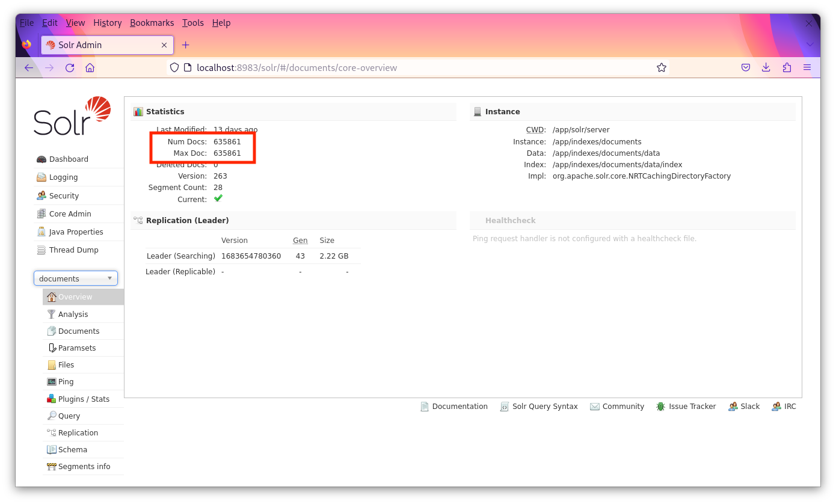Open the File menu
This screenshot has height=504, width=836.
(x=27, y=23)
